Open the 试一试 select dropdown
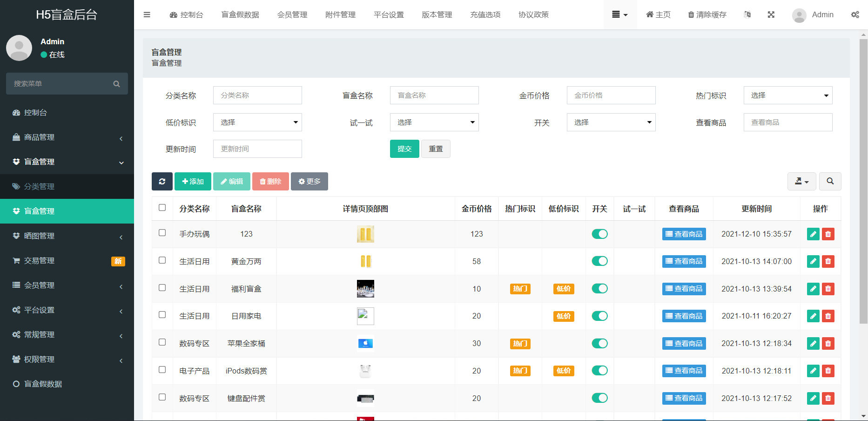 tap(434, 122)
